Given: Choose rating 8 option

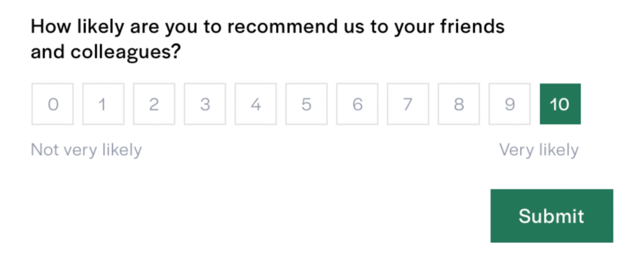Looking at the screenshot, I should [458, 104].
